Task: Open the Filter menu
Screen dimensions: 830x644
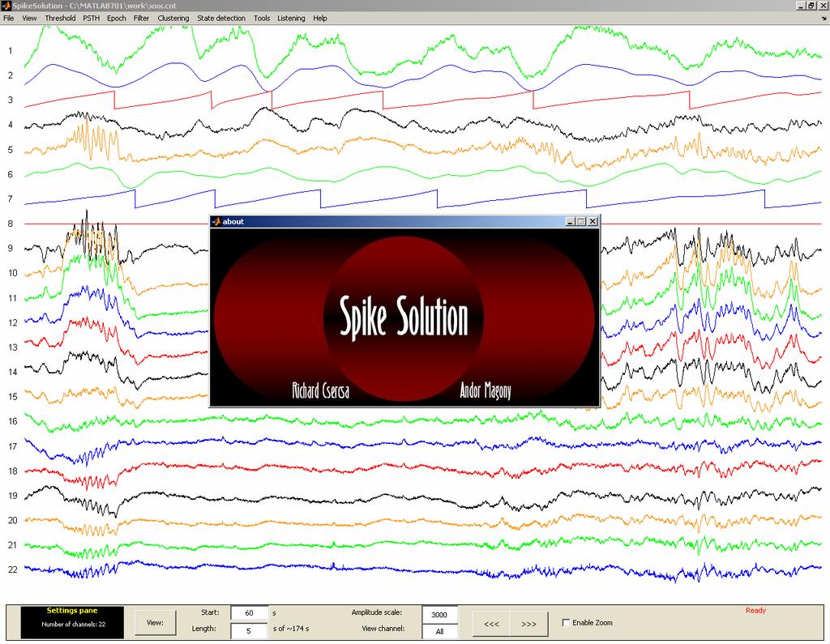Action: point(141,18)
